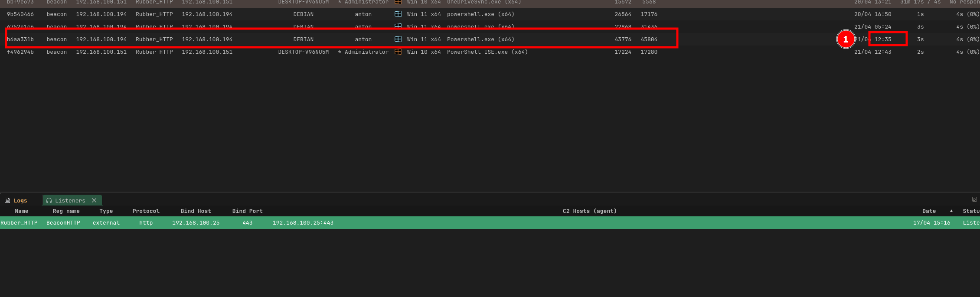Select beacon session 9b540466
This screenshot has height=297, width=980.
pyautogui.click(x=20, y=14)
